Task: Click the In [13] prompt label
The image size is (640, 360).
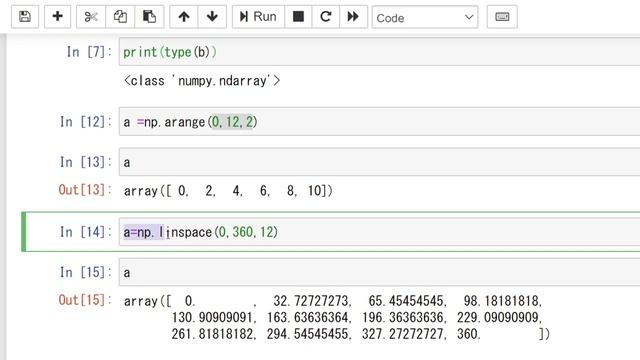Action: tap(86, 162)
